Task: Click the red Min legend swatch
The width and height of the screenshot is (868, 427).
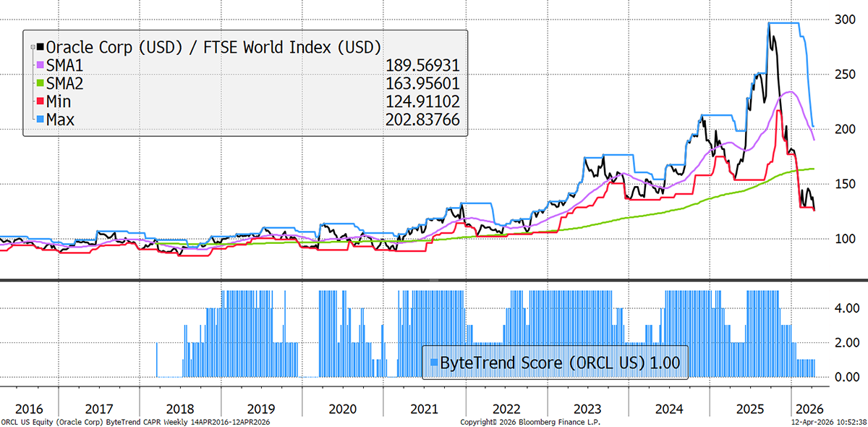Action: click(41, 101)
